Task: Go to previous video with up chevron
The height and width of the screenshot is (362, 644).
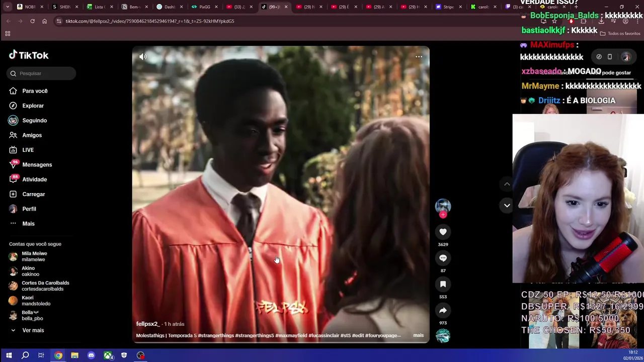Action: tap(507, 184)
